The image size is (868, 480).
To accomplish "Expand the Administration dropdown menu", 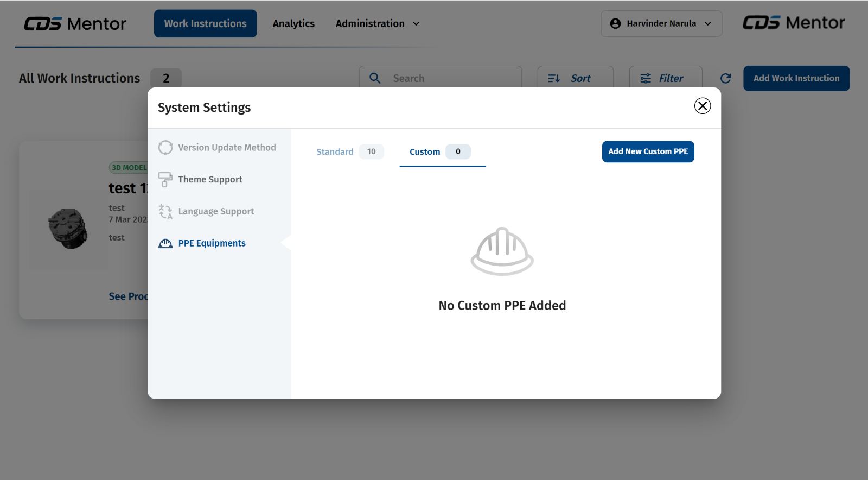I will point(378,23).
